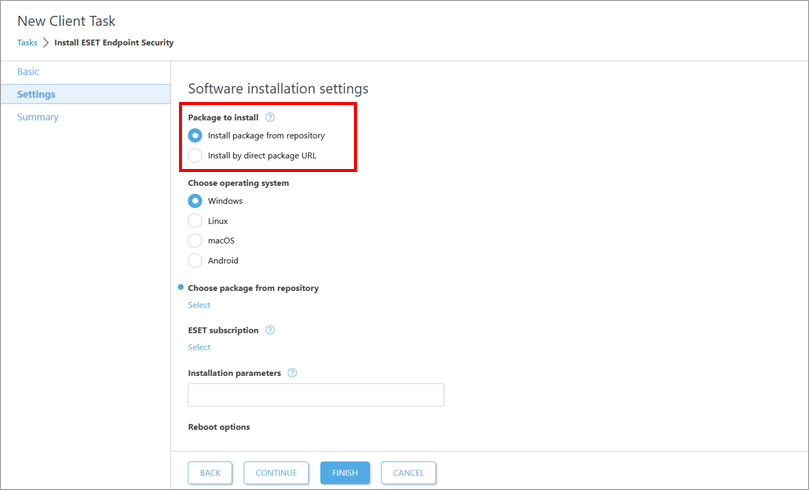The height and width of the screenshot is (490, 809).
Task: Click Select under ESET subscription
Action: [x=199, y=347]
